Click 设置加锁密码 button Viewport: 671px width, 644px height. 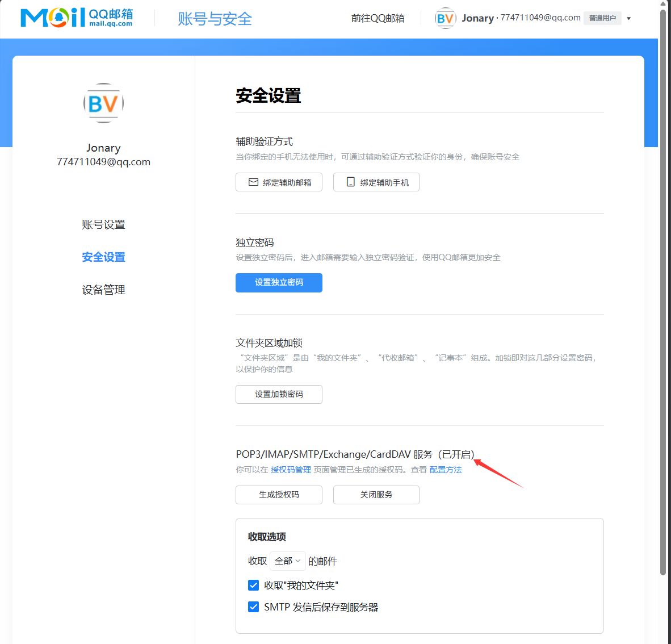point(279,394)
